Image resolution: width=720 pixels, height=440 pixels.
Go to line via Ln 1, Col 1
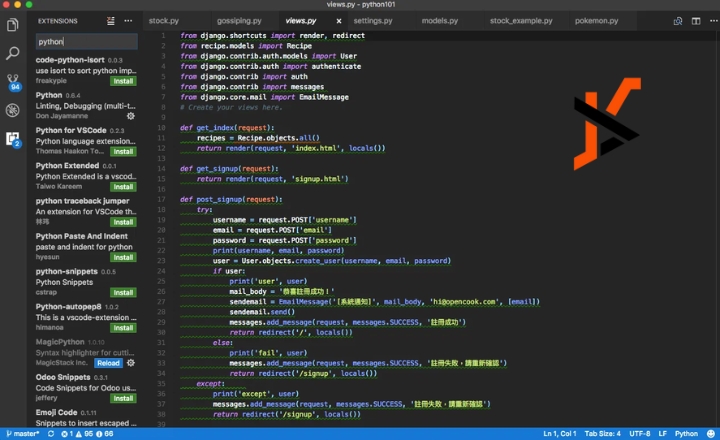(560, 434)
